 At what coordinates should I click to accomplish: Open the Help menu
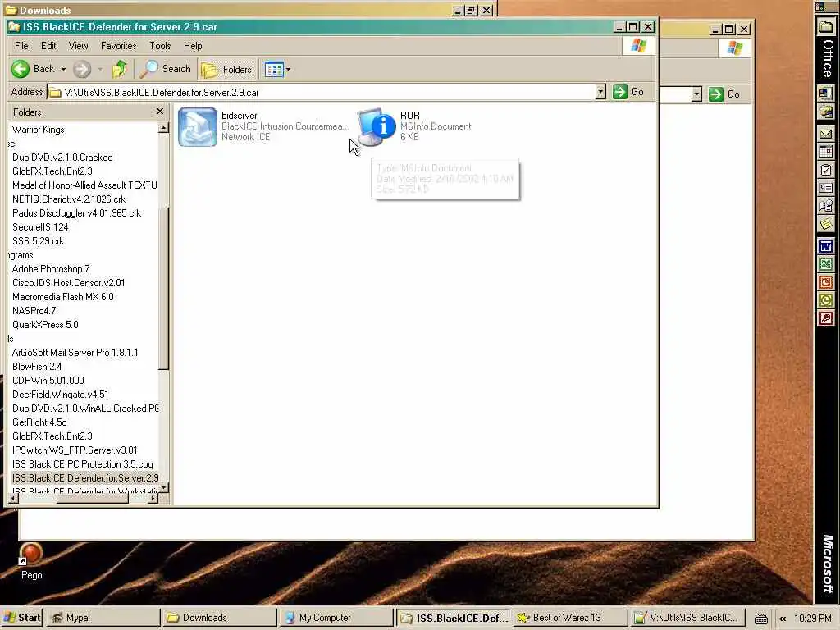coord(193,46)
